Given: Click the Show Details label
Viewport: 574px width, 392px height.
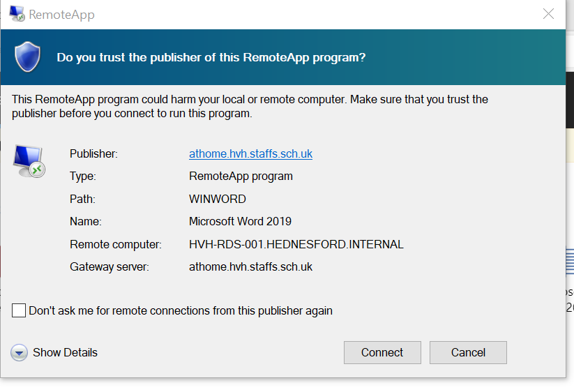Looking at the screenshot, I should pyautogui.click(x=65, y=352).
